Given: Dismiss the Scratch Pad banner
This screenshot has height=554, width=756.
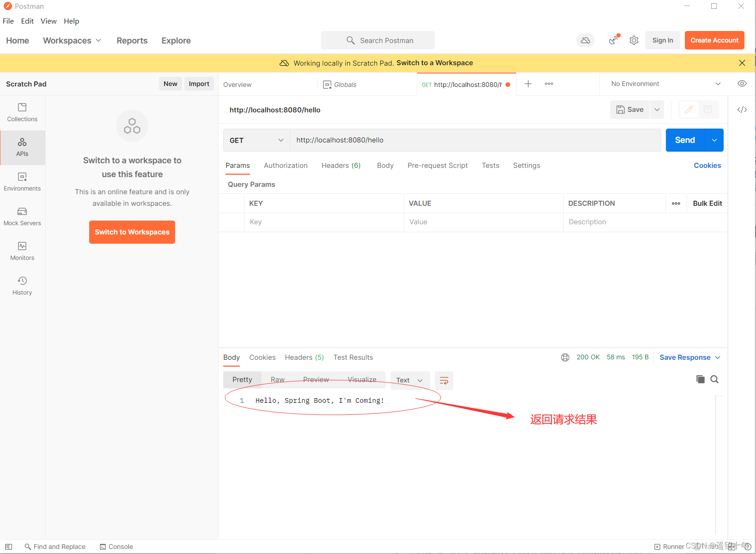Looking at the screenshot, I should coord(742,63).
